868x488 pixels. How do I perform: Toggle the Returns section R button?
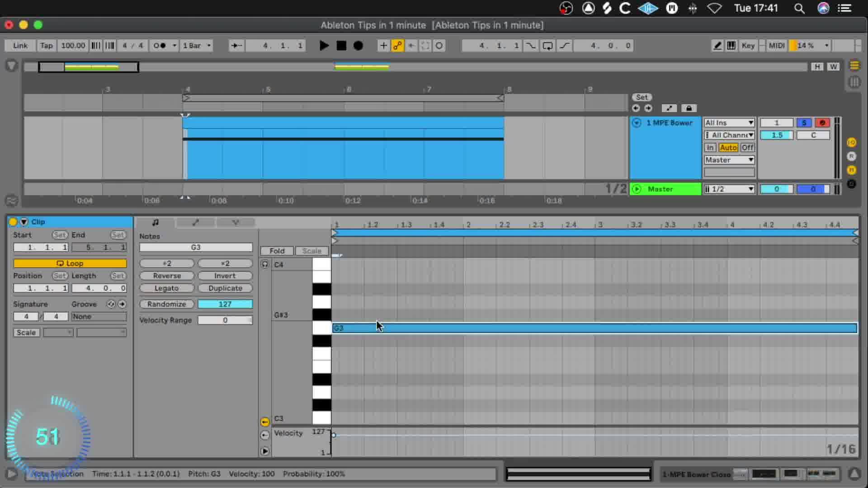[851, 156]
